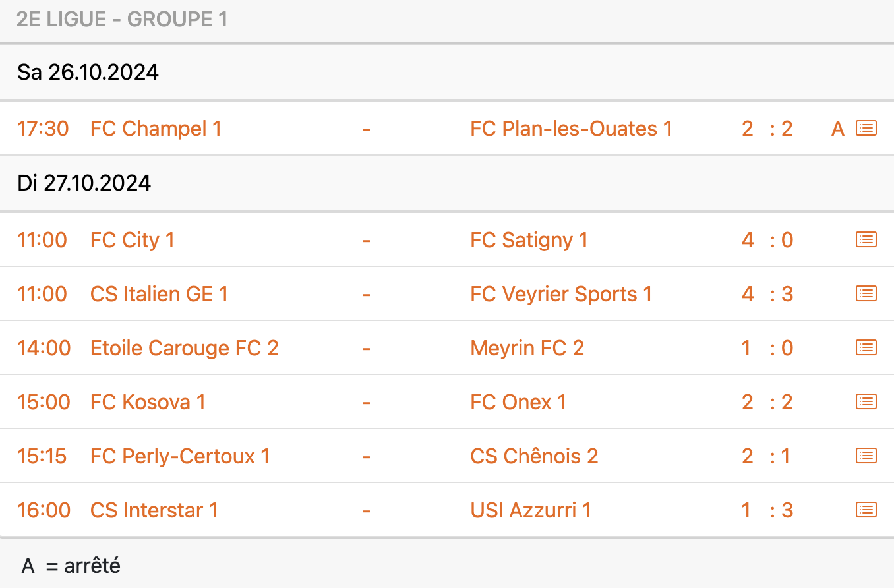Click the 4 : 3 score result
The image size is (894, 588).
click(x=767, y=294)
